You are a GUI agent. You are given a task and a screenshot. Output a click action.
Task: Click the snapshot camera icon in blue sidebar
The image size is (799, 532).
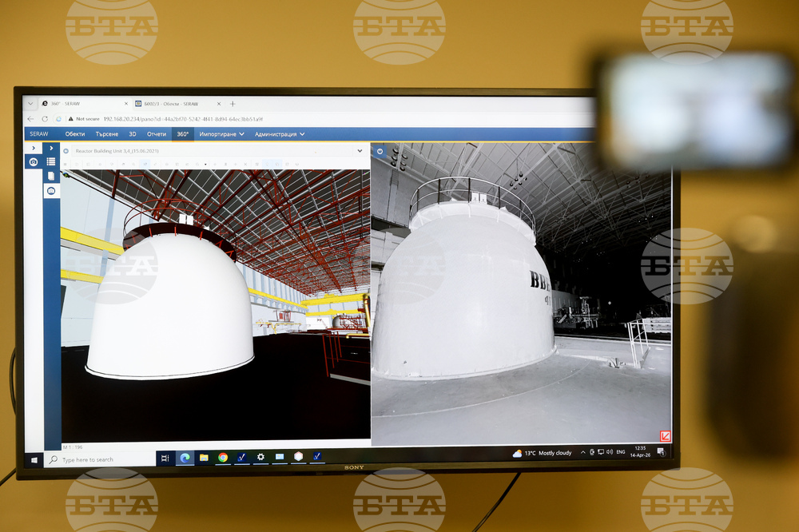(51, 191)
